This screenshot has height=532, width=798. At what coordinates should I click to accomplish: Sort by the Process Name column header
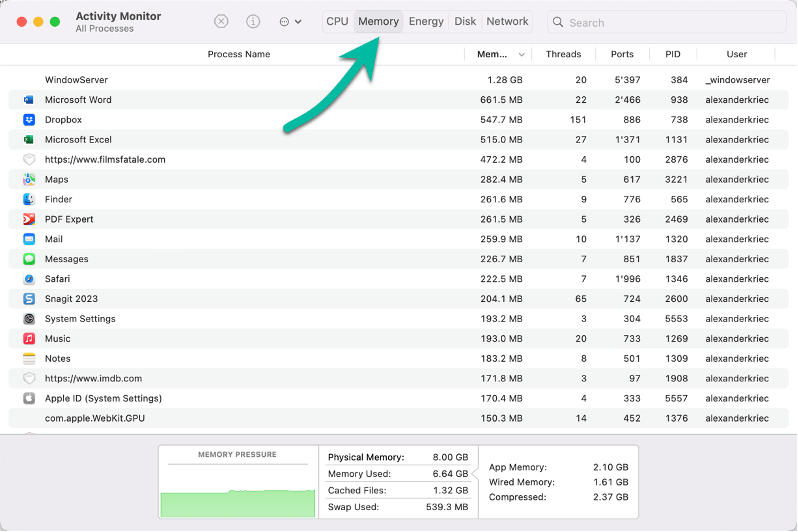click(239, 54)
